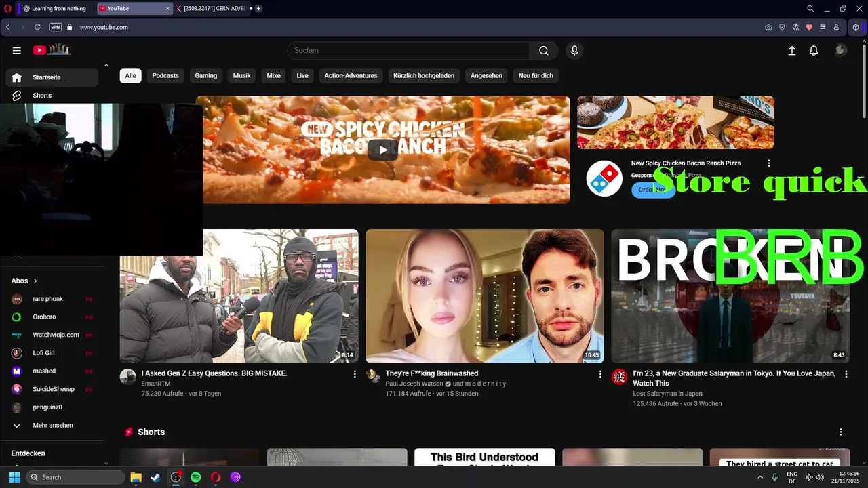Image resolution: width=868 pixels, height=488 pixels.
Task: Click the YouTube logo
Action: click(52, 49)
